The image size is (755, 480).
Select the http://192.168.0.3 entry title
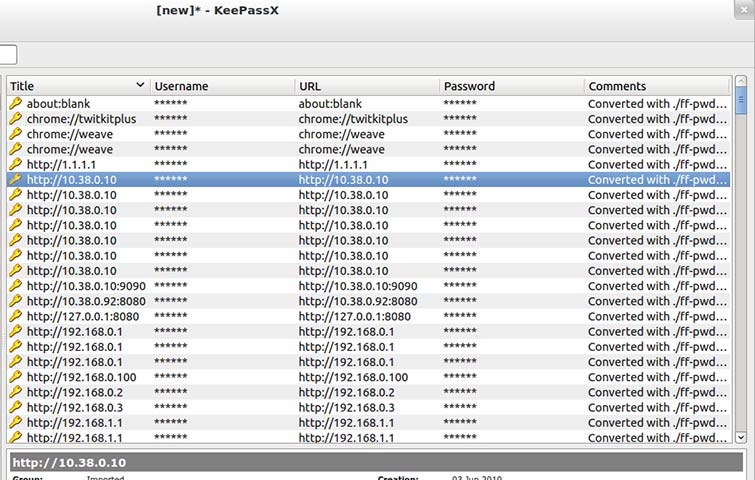click(x=75, y=408)
